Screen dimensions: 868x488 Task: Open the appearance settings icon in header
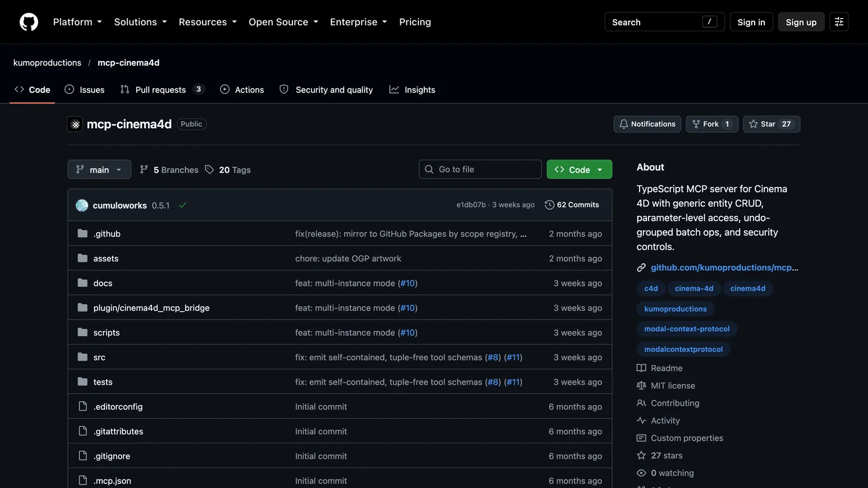pos(839,22)
